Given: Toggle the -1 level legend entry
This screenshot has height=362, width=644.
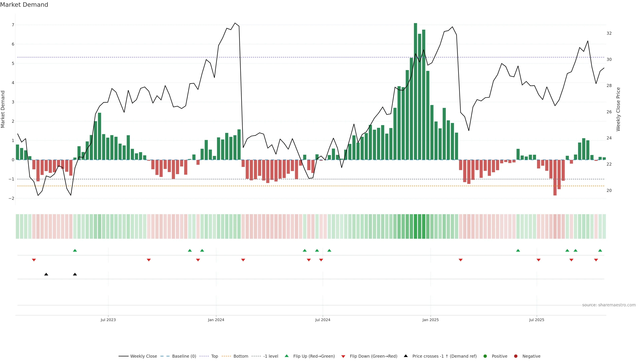Looking at the screenshot, I should [271, 356].
